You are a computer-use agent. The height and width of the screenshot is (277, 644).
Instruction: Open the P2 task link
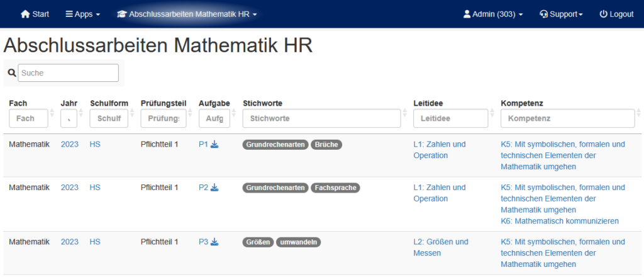pos(204,188)
